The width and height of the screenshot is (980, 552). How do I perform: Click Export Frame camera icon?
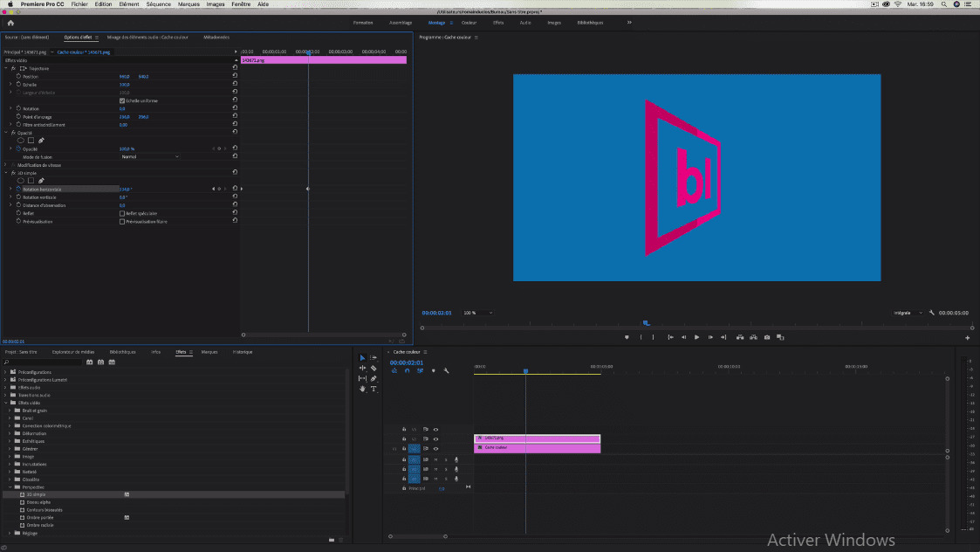pyautogui.click(x=767, y=337)
